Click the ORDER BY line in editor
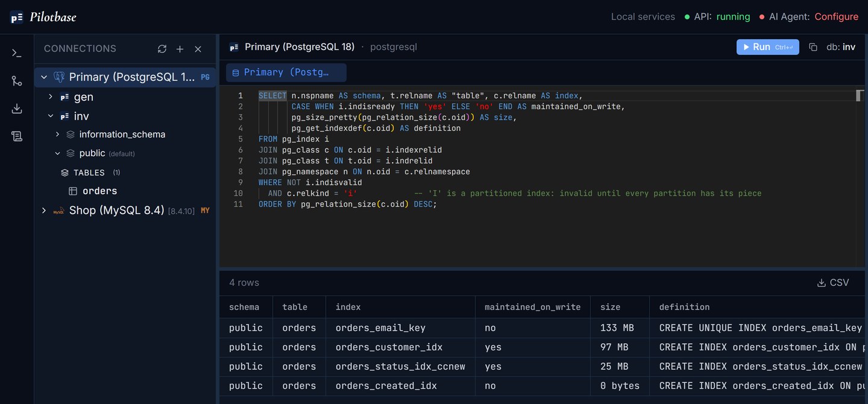Viewport: 868px width, 404px height. [x=348, y=204]
